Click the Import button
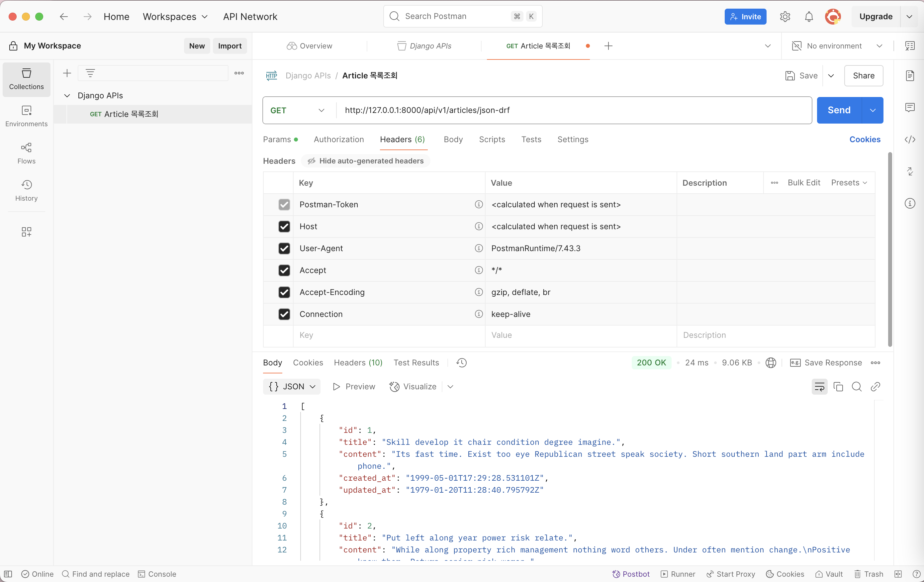The image size is (924, 582). pyautogui.click(x=230, y=46)
